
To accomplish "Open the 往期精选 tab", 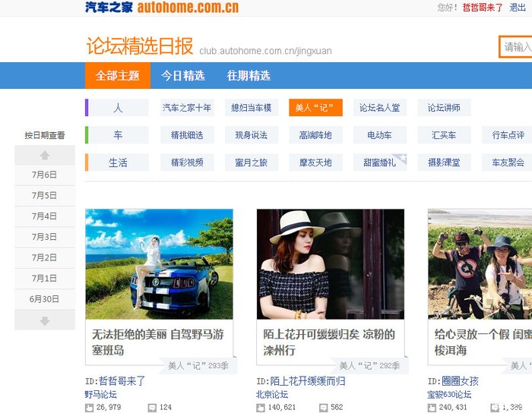I will [249, 76].
